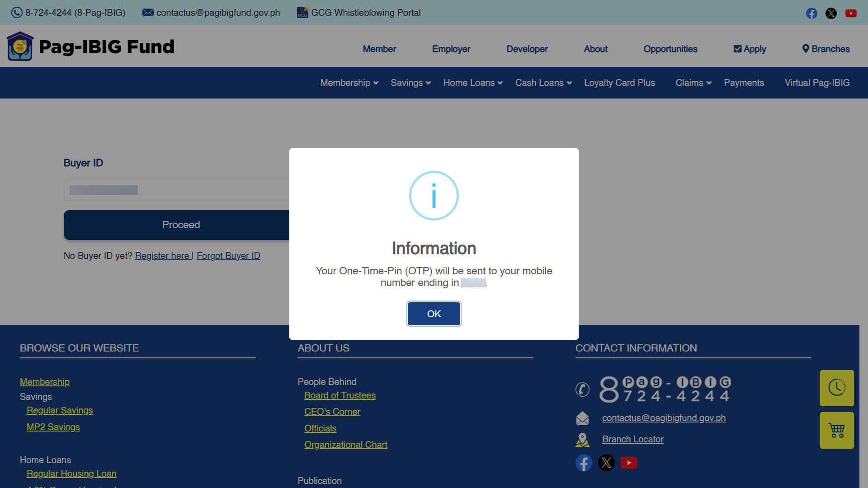The image size is (868, 488).
Task: Open the About top menu
Action: click(x=596, y=49)
